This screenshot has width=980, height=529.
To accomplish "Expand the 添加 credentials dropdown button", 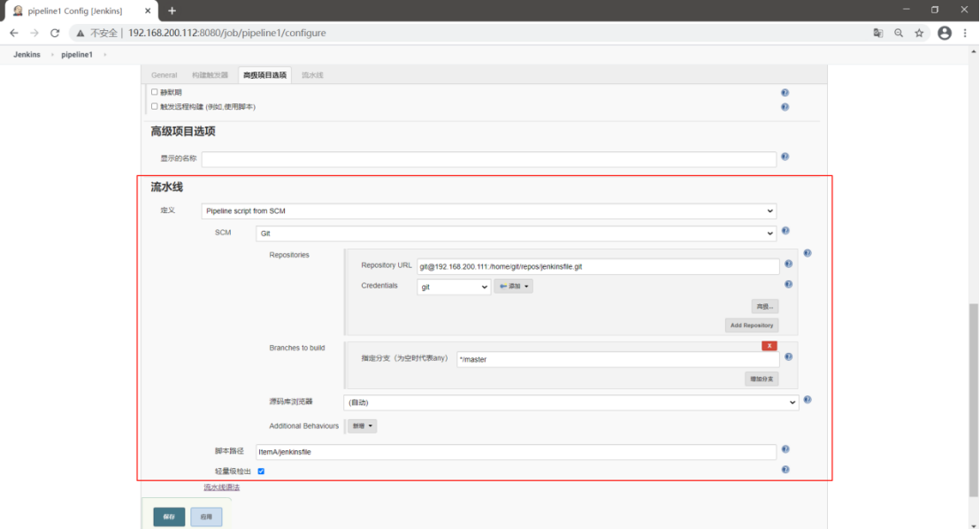I will point(513,287).
